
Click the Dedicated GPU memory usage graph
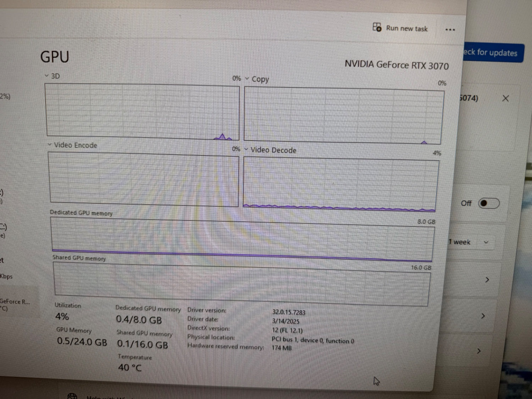(x=243, y=239)
